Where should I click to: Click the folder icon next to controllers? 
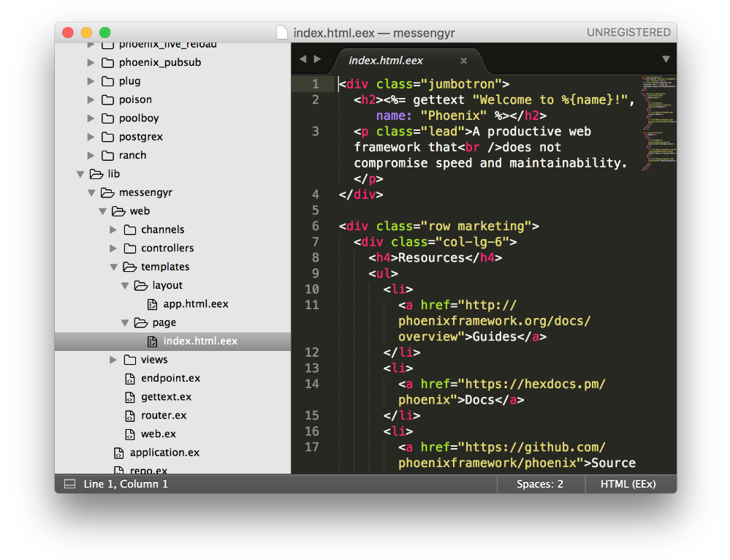click(130, 249)
